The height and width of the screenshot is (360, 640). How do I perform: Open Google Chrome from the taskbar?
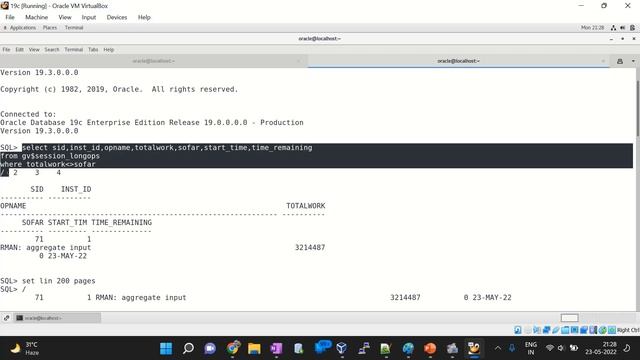(x=233, y=348)
